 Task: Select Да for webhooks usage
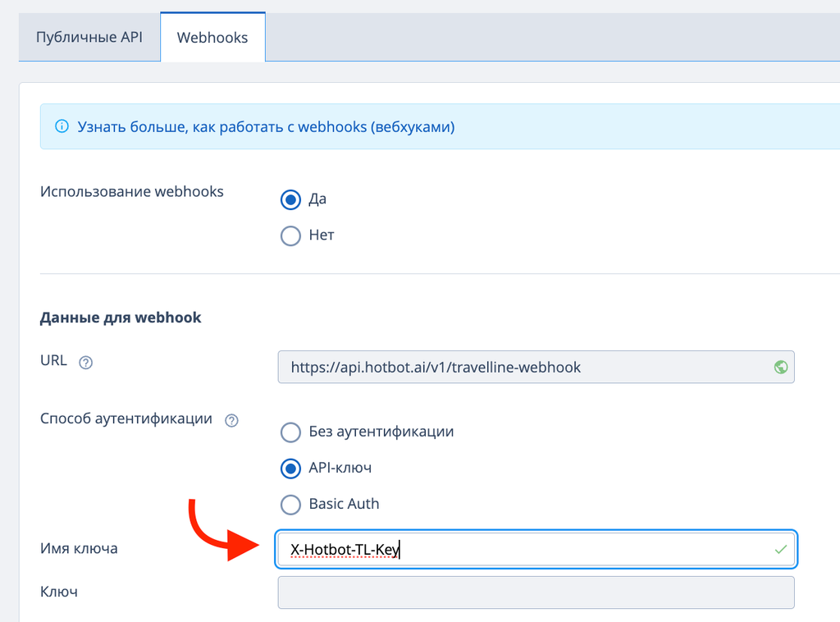(x=290, y=199)
